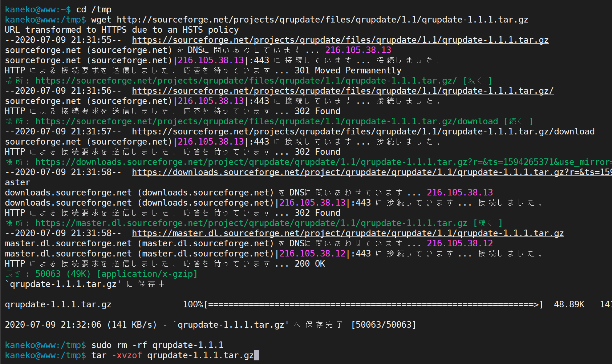Click the green master.dl.sourceforge.net location URL

point(251,223)
